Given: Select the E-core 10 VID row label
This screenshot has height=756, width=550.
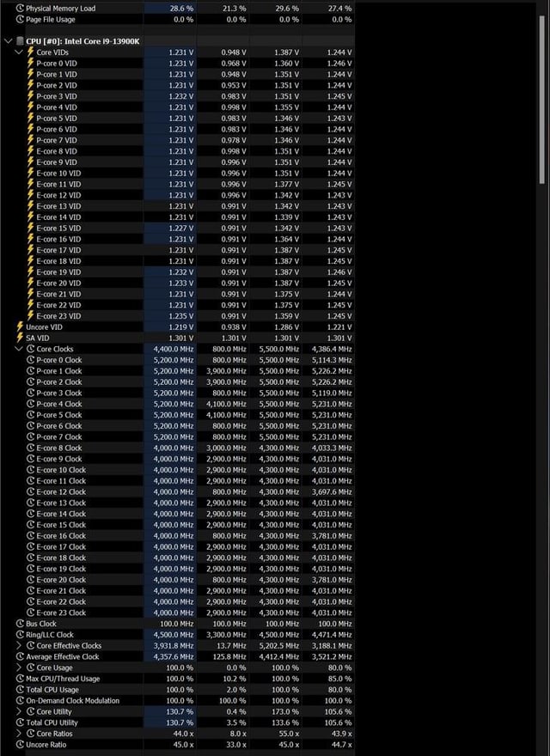Looking at the screenshot, I should pos(58,173).
